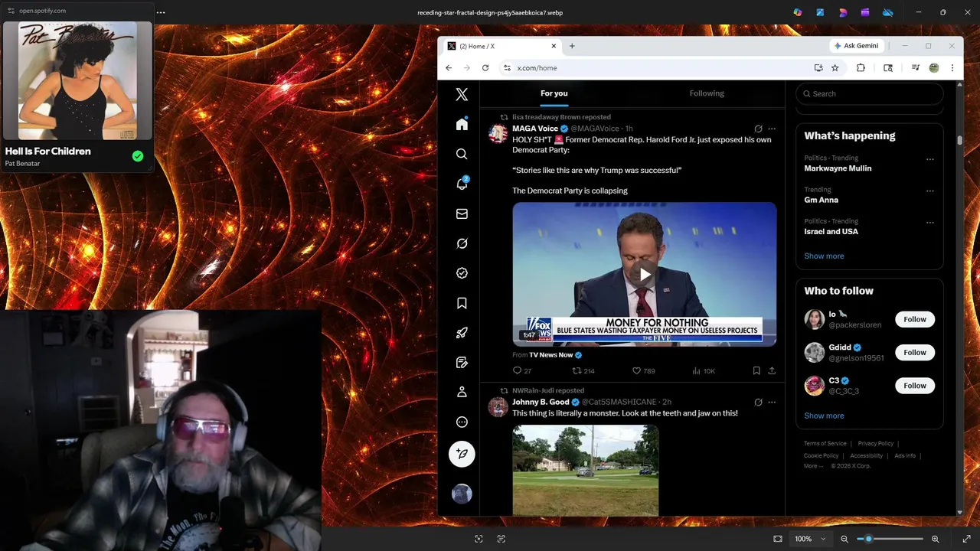Open the X logo home icon

pyautogui.click(x=462, y=94)
